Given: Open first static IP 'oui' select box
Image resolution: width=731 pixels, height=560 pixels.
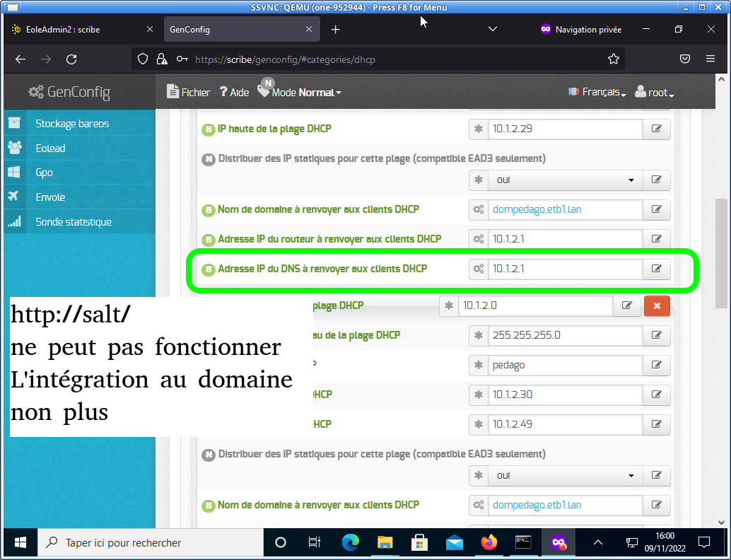Looking at the screenshot, I should click(555, 180).
